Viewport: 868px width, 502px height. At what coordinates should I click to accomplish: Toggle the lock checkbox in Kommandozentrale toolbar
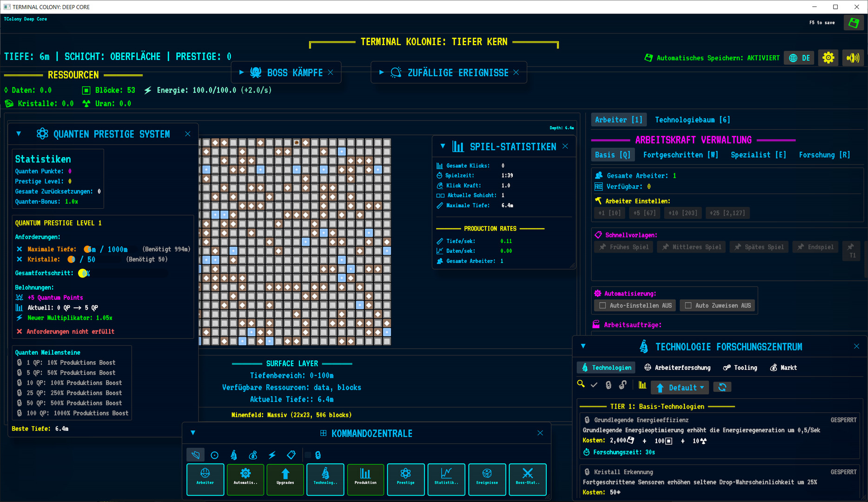pyautogui.click(x=308, y=455)
